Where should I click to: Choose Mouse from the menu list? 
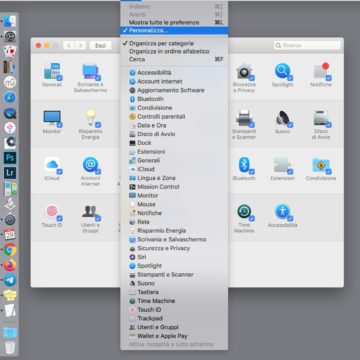[x=174, y=204]
